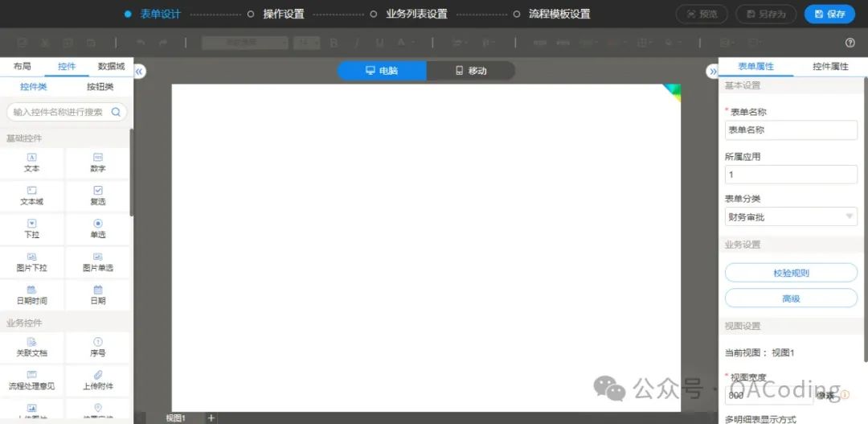
Task: Open the 表单分类 dropdown
Action: [x=791, y=216]
